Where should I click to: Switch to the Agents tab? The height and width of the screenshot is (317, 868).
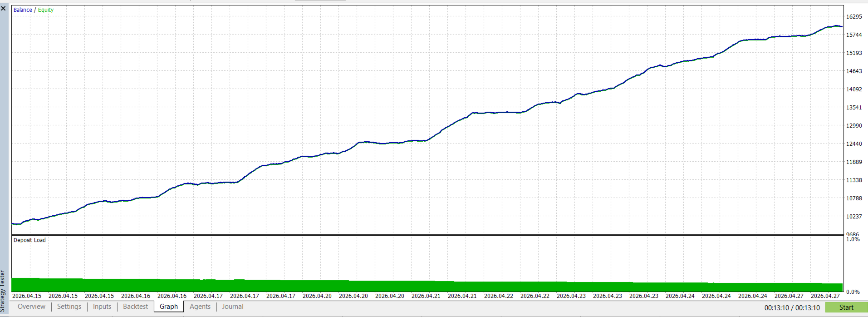(200, 307)
